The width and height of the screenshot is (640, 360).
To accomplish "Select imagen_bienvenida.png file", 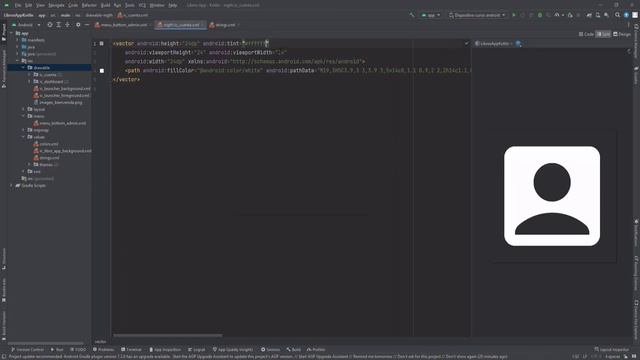I will click(58, 102).
